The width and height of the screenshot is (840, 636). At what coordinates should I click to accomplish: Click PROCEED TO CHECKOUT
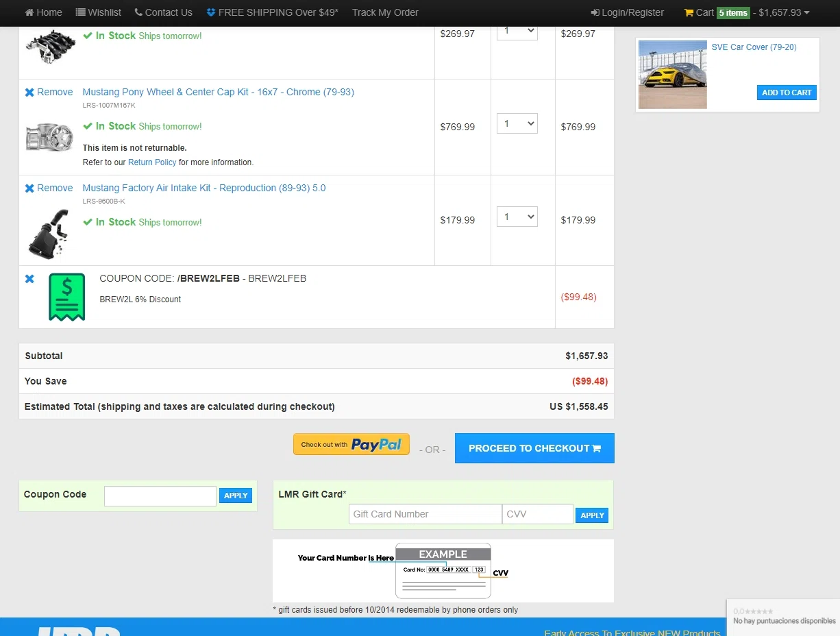[x=534, y=448]
